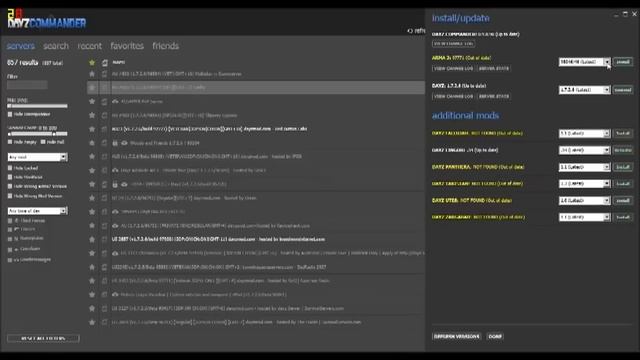Click Uninstall for DAYZ 1.7.2.4
The image size is (640, 360).
[623, 90]
